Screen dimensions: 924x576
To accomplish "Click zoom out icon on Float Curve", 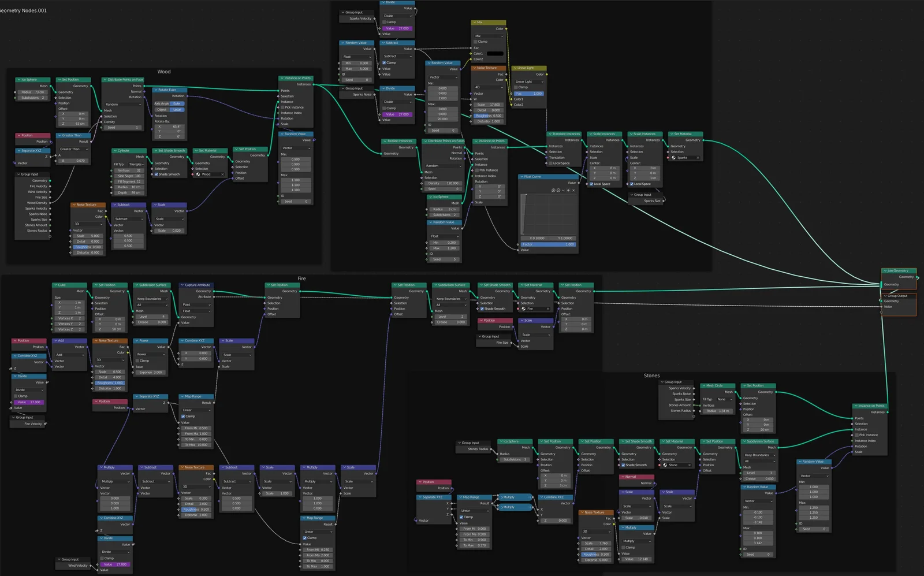I will (x=558, y=190).
